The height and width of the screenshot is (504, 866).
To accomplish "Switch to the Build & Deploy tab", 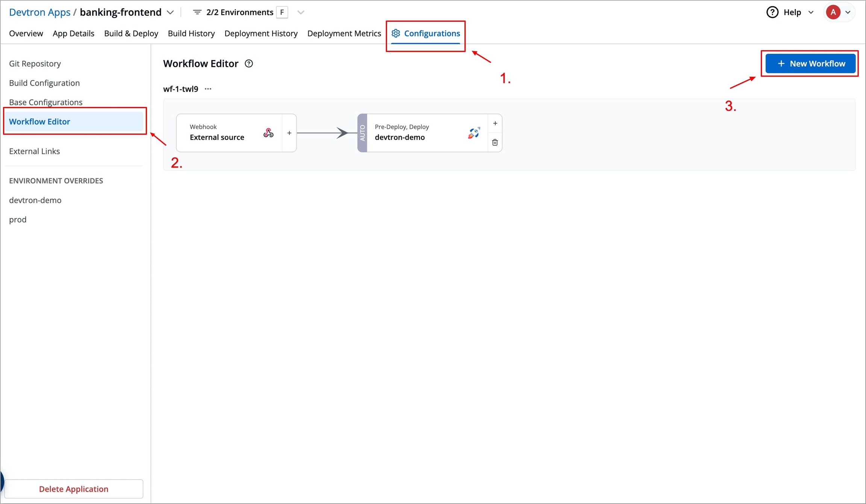I will [131, 33].
